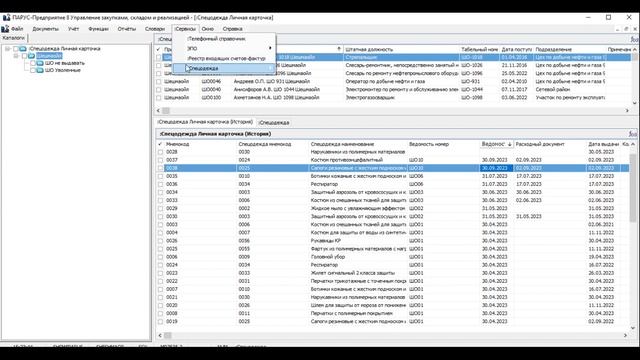Tick checkbox of Спецодежда Личная карточка root catalog
640x360 pixels.
pyautogui.click(x=16, y=49)
